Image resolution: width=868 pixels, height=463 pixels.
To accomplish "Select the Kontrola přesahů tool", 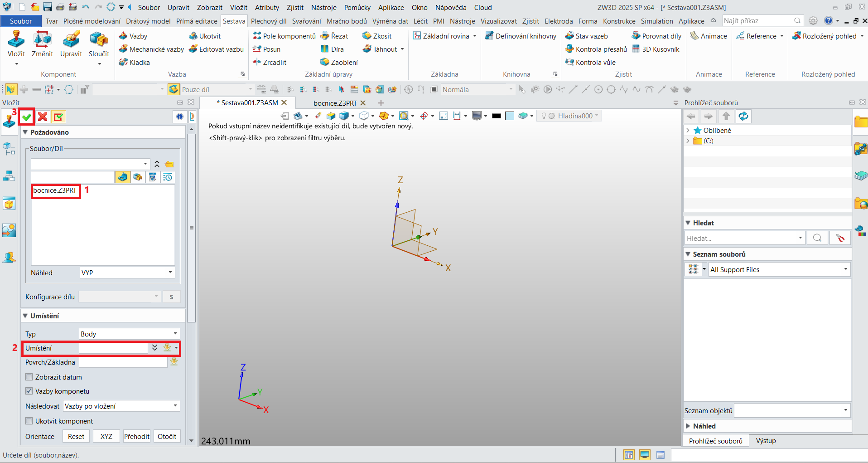I will click(x=596, y=49).
